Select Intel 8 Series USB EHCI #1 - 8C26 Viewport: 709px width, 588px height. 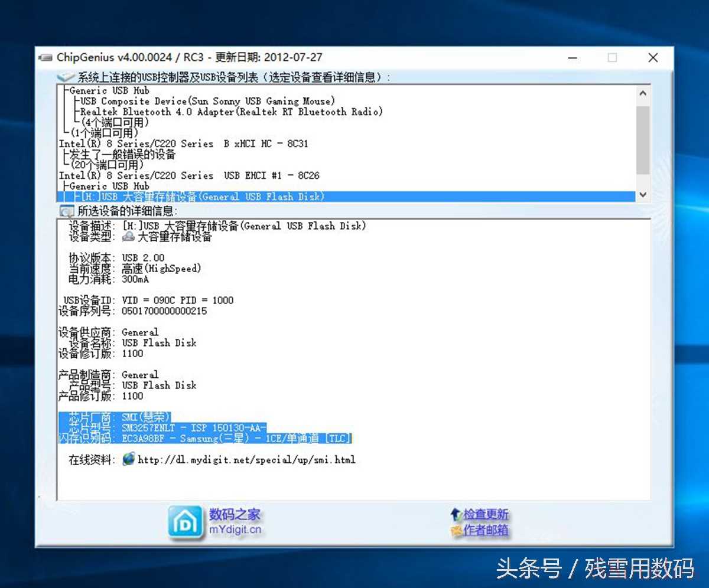[189, 175]
